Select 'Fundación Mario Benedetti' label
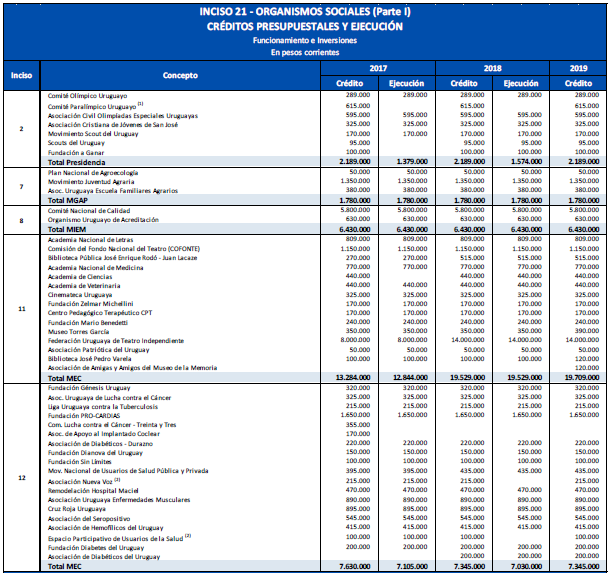The image size is (612, 578). point(88,323)
